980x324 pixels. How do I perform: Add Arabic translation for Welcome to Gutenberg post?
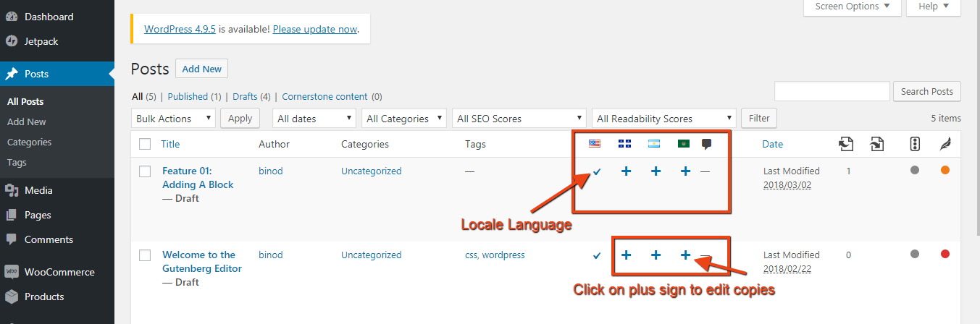(x=685, y=255)
